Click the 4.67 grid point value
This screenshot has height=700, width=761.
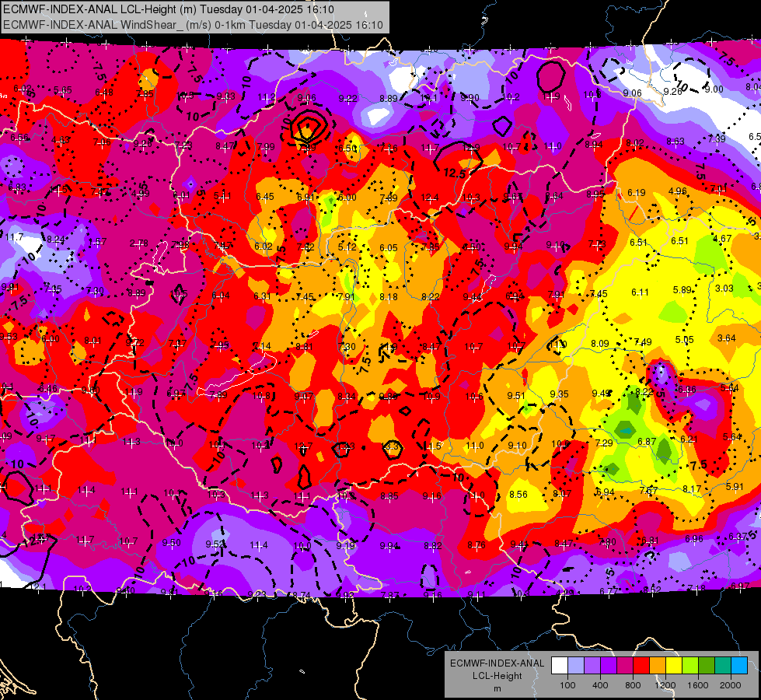coord(722,239)
